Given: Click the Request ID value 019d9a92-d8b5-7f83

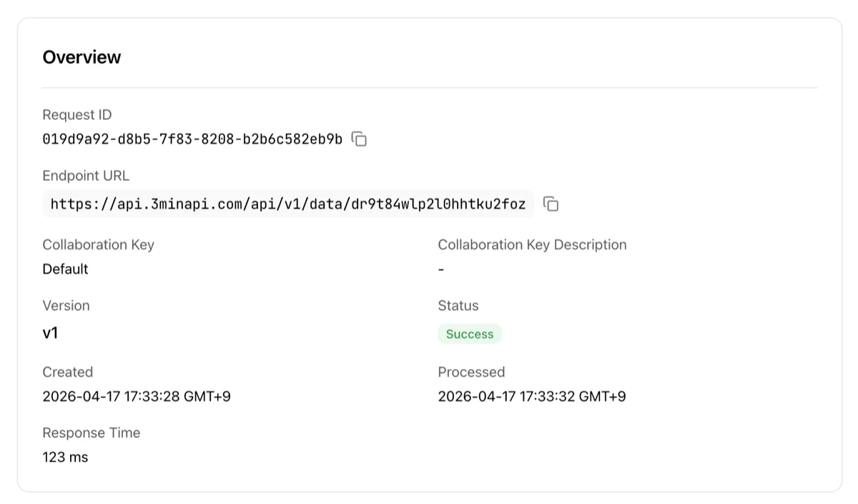Looking at the screenshot, I should [x=193, y=139].
